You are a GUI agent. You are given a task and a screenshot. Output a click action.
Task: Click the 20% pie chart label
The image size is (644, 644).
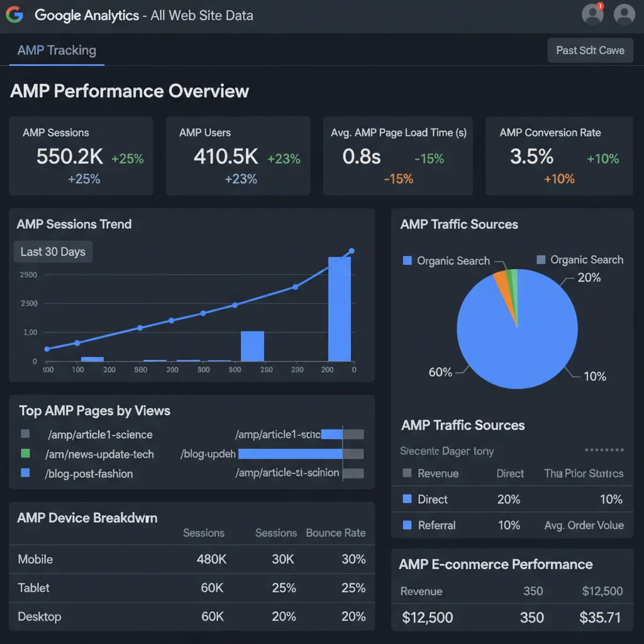589,277
